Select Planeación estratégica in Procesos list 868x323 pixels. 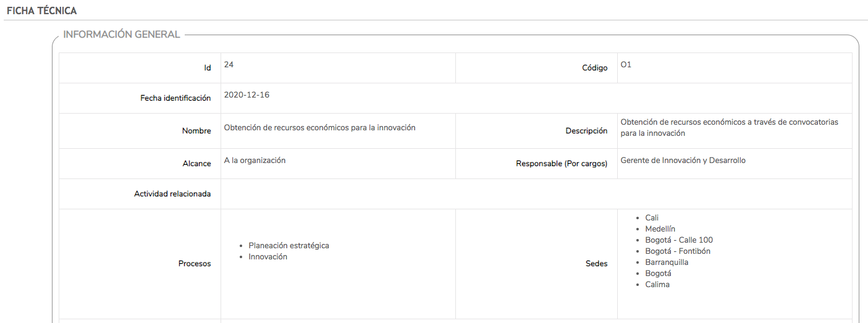(x=289, y=246)
